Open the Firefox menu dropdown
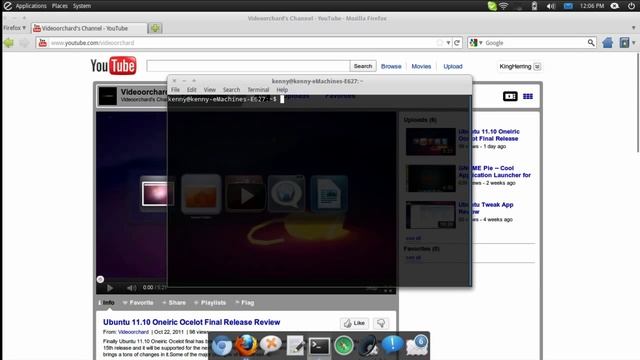The image size is (640, 360). coord(14,28)
